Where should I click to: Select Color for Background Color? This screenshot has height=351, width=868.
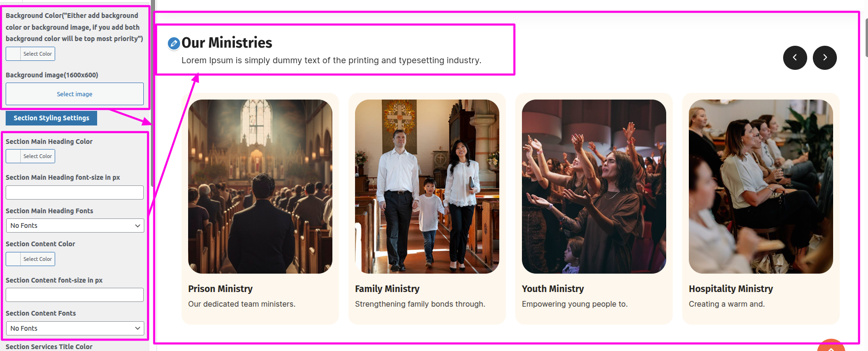30,54
